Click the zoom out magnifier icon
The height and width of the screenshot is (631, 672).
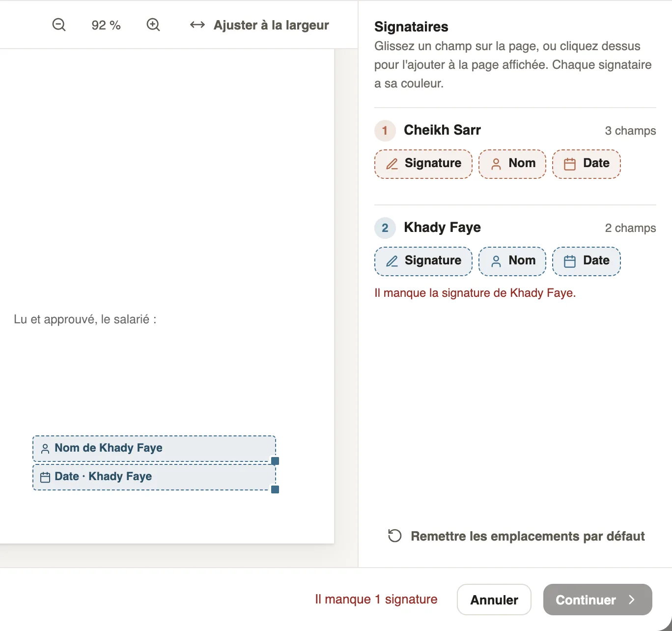59,25
